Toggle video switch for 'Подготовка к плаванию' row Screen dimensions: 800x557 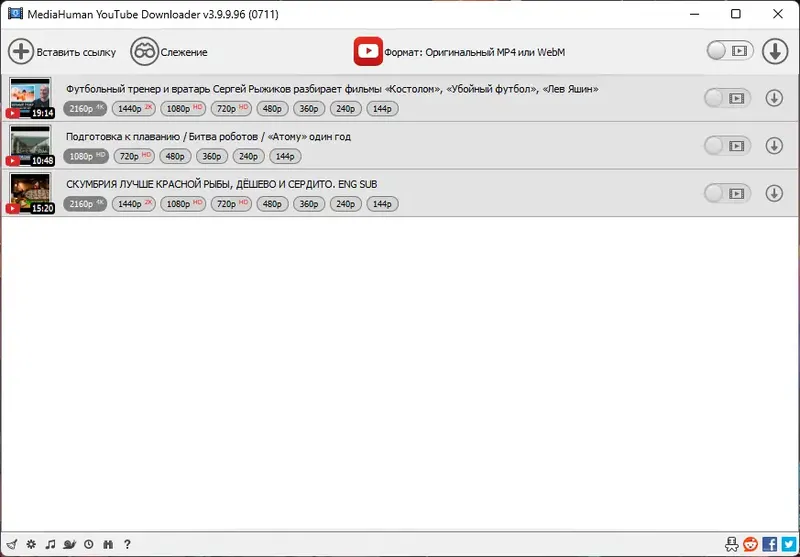click(x=727, y=146)
